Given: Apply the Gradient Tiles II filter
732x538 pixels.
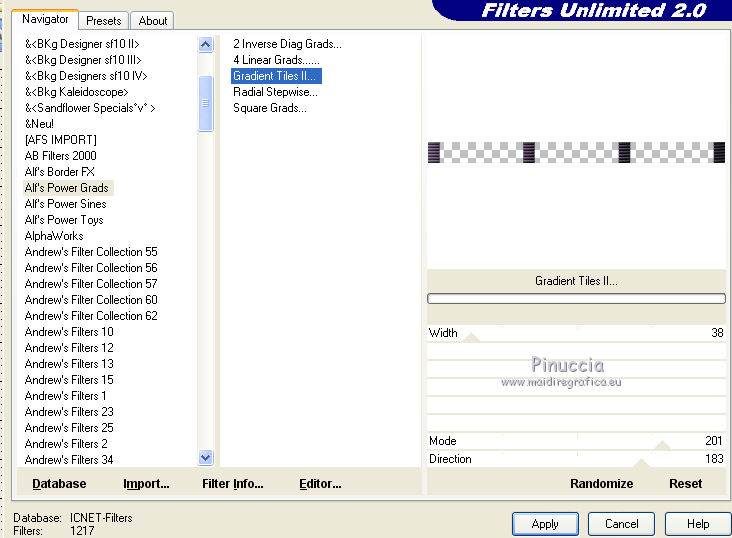Looking at the screenshot, I should (545, 524).
